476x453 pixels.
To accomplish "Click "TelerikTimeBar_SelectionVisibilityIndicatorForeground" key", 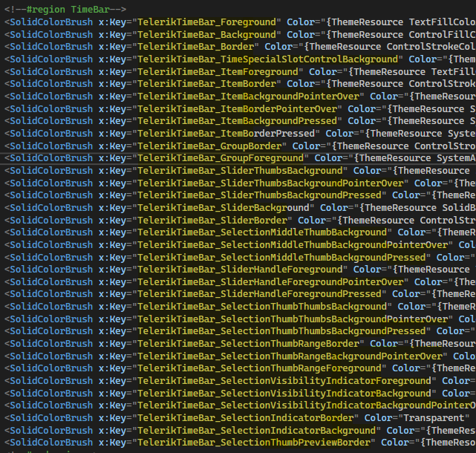I will click(x=284, y=381).
